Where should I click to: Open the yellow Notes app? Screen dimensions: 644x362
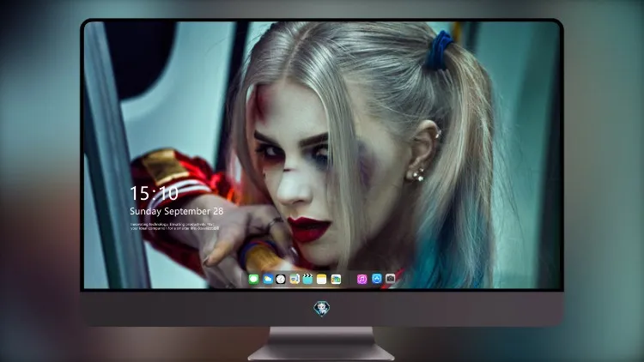click(x=322, y=279)
